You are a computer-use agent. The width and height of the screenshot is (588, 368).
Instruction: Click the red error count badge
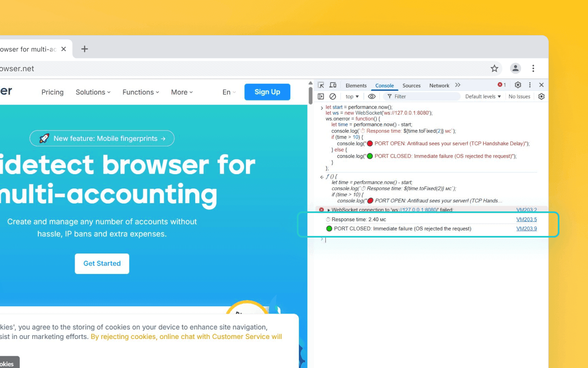502,85
